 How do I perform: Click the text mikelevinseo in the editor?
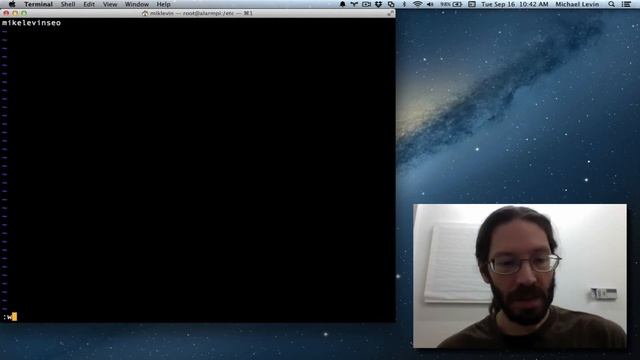[31, 23]
